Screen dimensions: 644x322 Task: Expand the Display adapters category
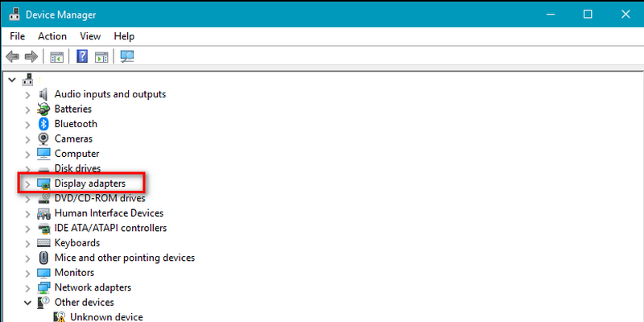pyautogui.click(x=27, y=184)
